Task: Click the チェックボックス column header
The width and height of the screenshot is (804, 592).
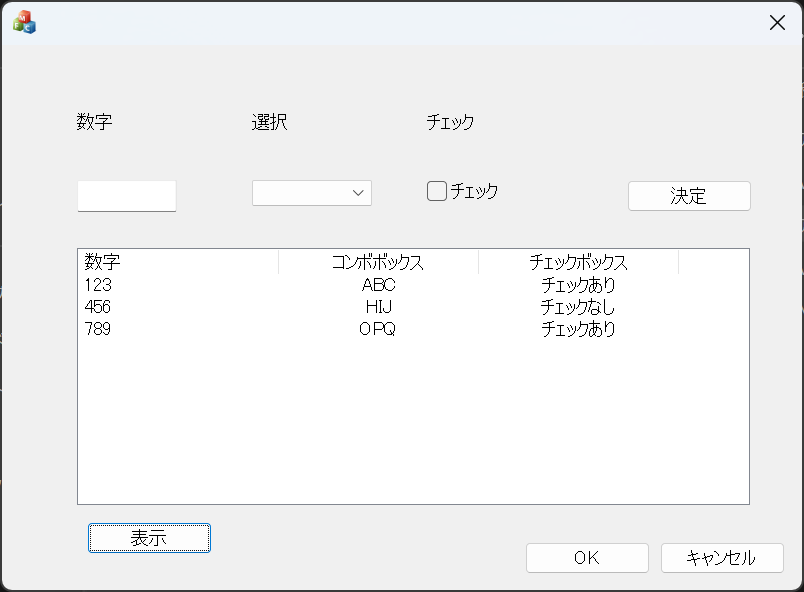Action: coord(578,263)
